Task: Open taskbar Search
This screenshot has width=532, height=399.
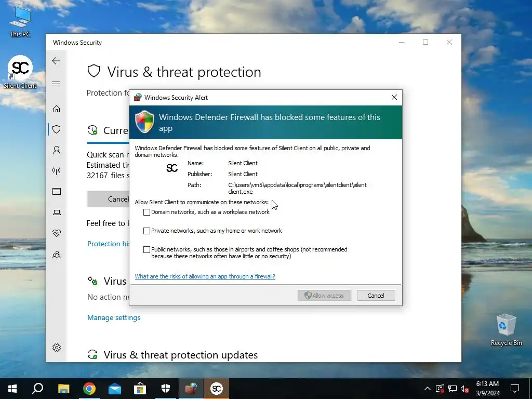Action: coord(37,389)
